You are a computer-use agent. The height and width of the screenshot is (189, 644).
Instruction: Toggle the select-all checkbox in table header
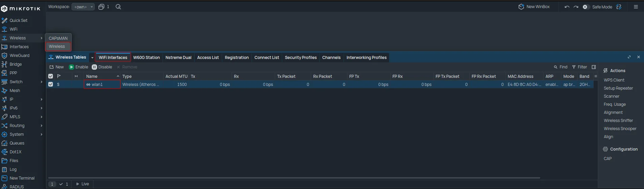(x=51, y=76)
